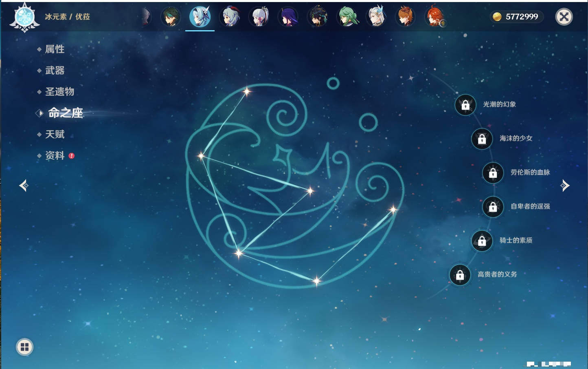Viewport: 588px width, 369px height.
Task: Select the orange-haired Tartaglia portrait
Action: click(x=405, y=17)
